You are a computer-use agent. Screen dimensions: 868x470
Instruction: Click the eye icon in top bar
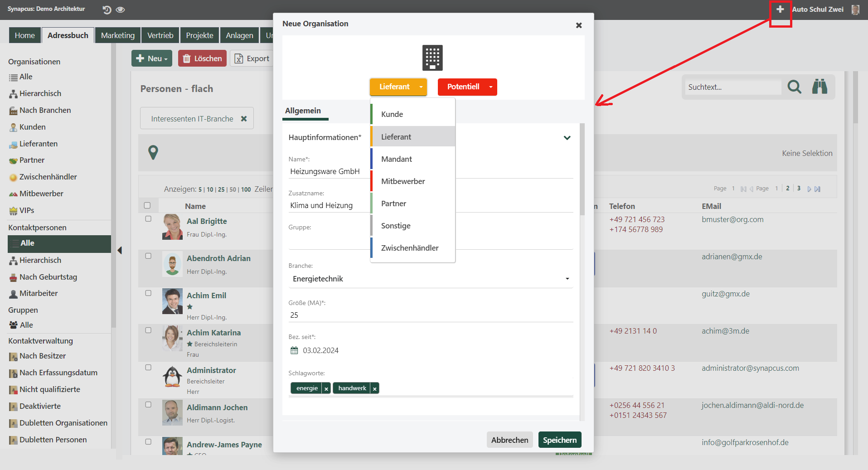pyautogui.click(x=120, y=10)
